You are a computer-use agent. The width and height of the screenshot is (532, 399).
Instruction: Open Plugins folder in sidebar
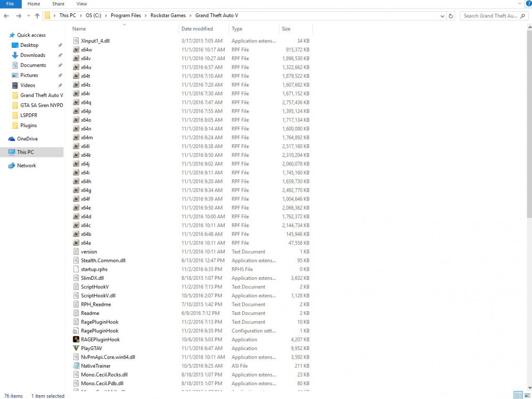(x=28, y=126)
